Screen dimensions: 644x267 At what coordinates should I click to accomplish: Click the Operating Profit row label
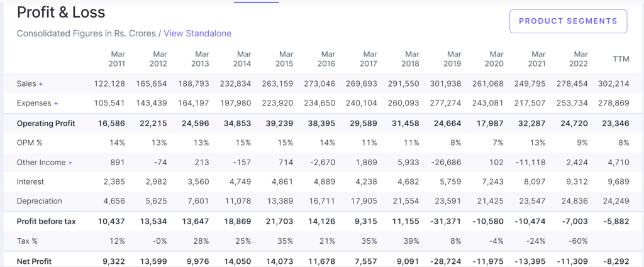point(46,124)
